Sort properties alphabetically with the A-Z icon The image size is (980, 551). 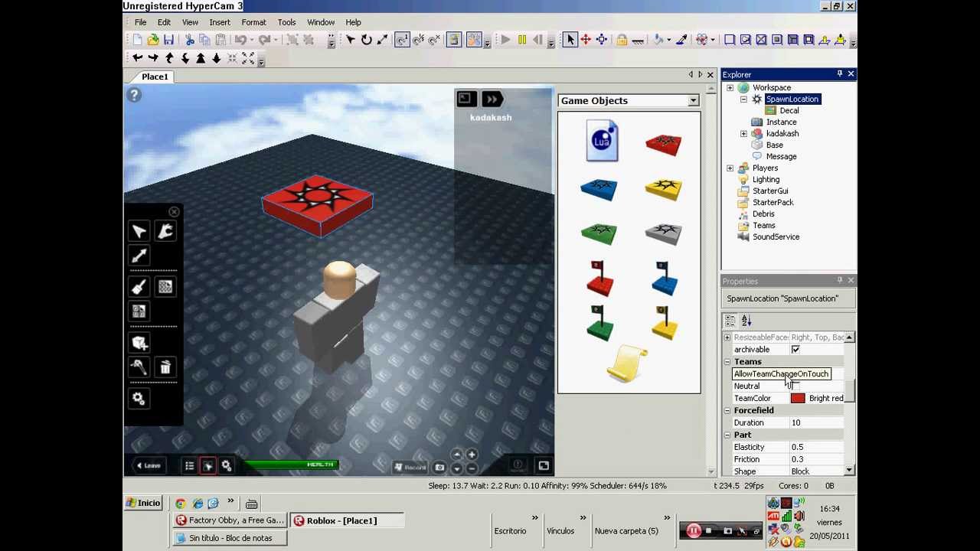[x=746, y=321]
